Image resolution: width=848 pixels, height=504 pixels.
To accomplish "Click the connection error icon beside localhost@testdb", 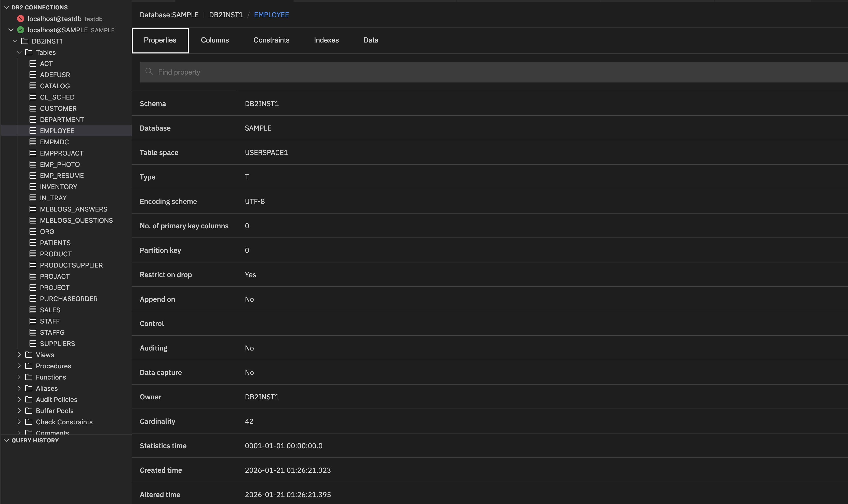I will (20, 19).
